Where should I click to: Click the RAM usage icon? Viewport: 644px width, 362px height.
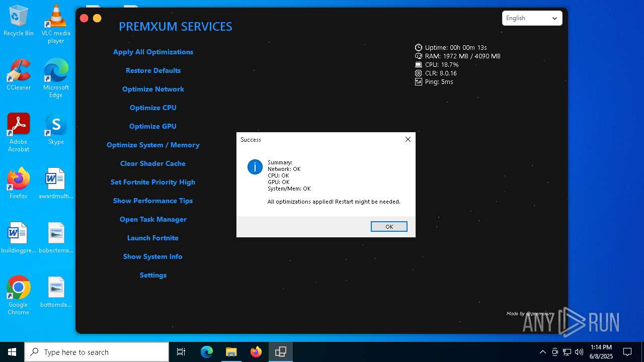(418, 56)
